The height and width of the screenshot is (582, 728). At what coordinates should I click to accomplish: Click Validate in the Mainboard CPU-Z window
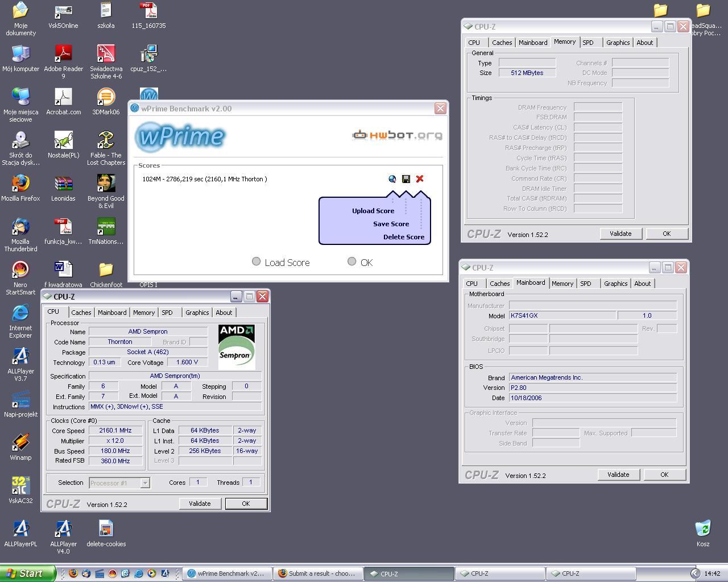point(618,475)
